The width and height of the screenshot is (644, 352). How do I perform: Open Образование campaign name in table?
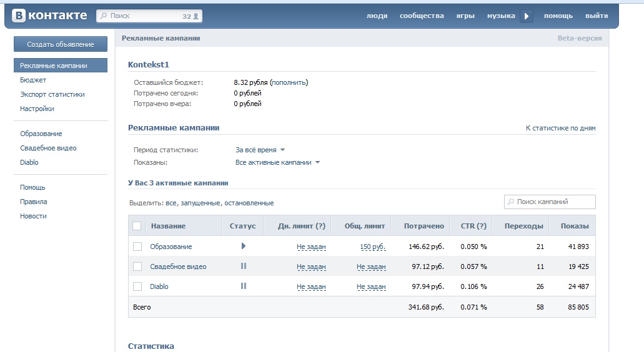click(171, 247)
